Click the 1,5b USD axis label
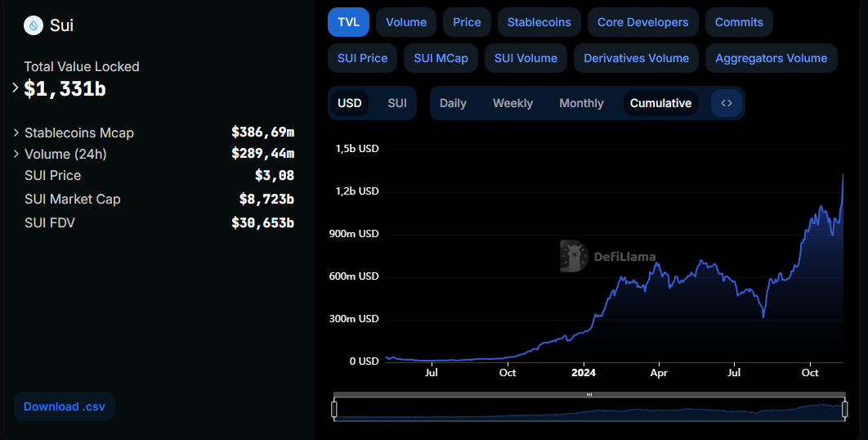The image size is (868, 440). tap(357, 149)
